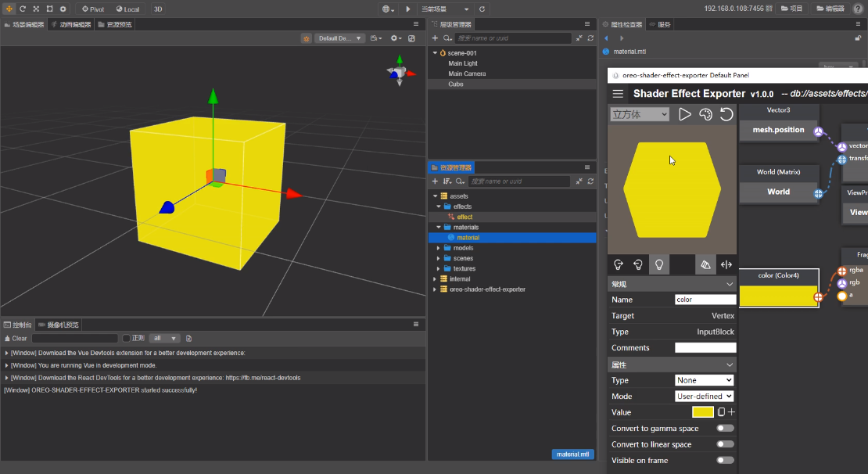Viewport: 868px width, 474px height.
Task: Switch to the console tab
Action: pyautogui.click(x=19, y=325)
